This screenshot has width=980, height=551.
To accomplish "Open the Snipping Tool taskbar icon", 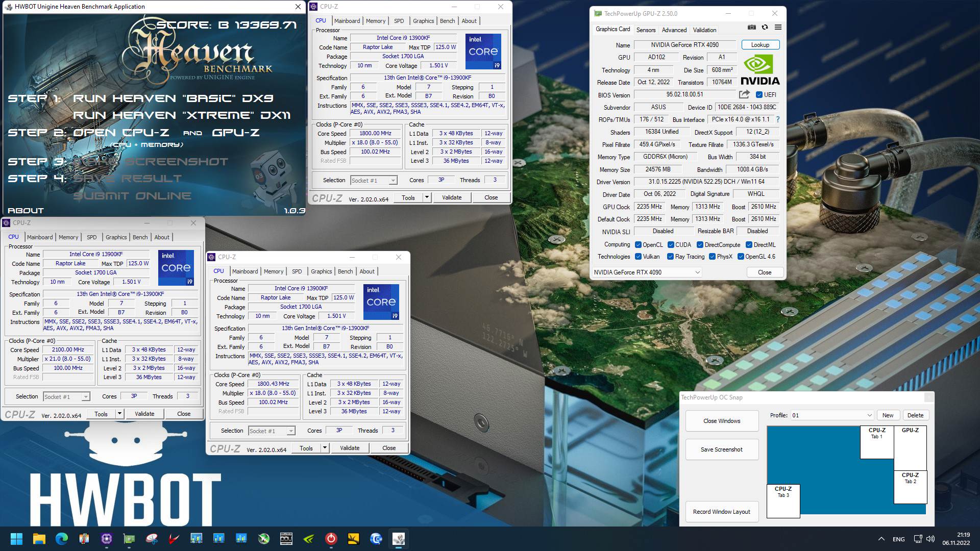I will click(151, 539).
